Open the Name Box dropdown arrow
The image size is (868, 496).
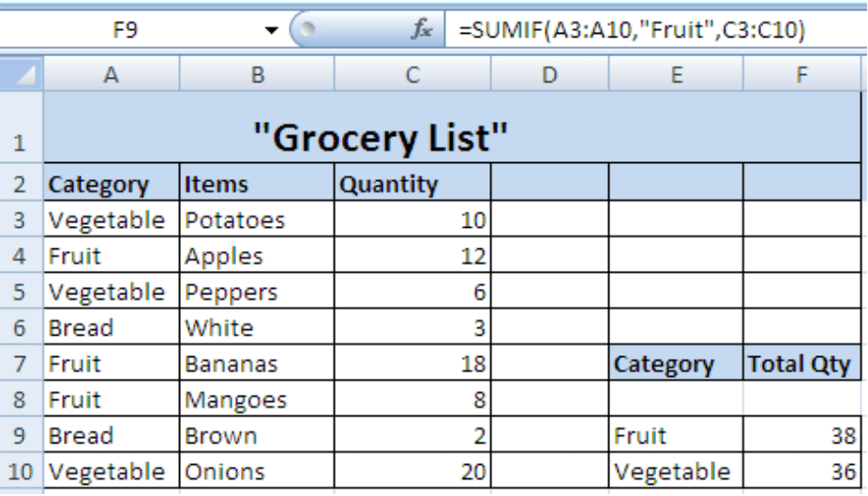tap(272, 31)
